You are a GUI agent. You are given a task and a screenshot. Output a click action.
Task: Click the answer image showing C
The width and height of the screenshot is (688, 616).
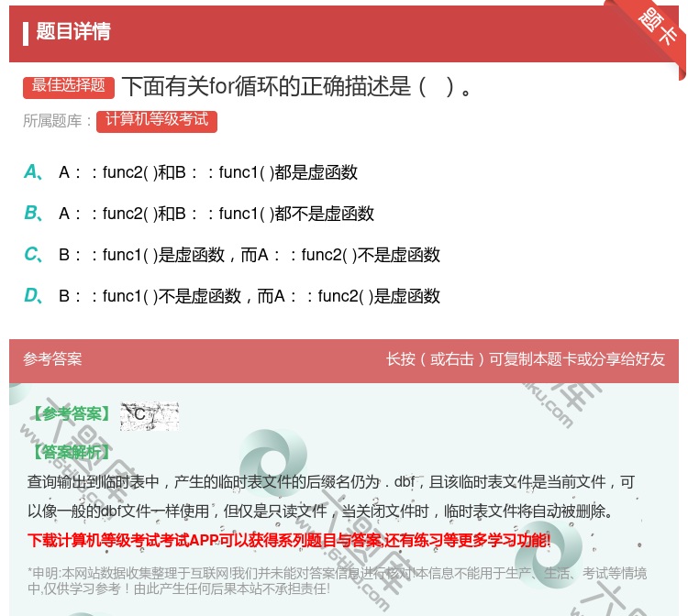point(150,415)
